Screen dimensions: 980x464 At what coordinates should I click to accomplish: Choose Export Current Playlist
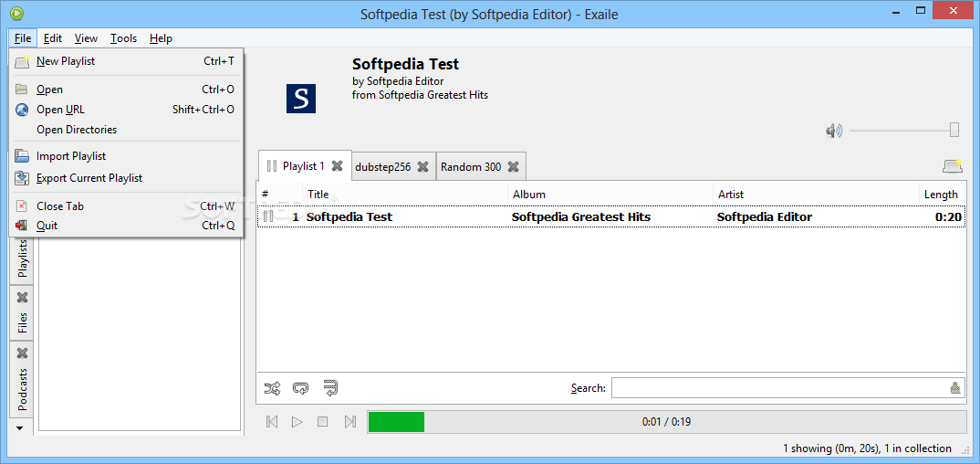(126, 178)
